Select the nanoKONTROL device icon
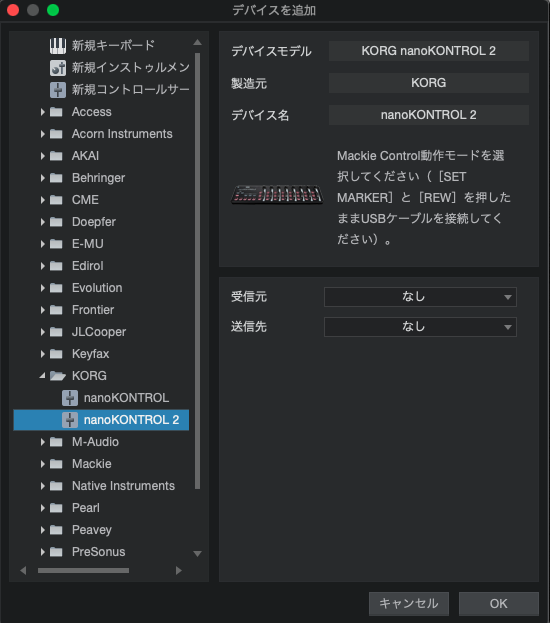 tap(70, 398)
